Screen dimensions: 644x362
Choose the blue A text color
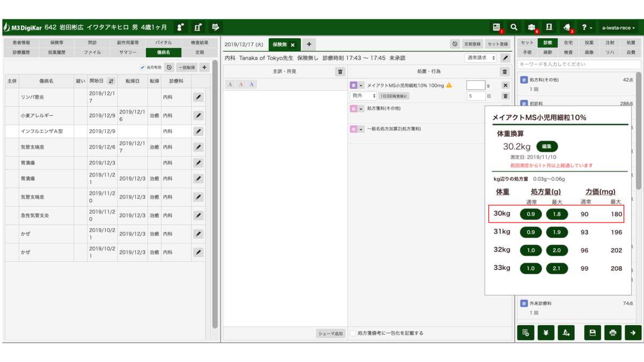click(252, 84)
